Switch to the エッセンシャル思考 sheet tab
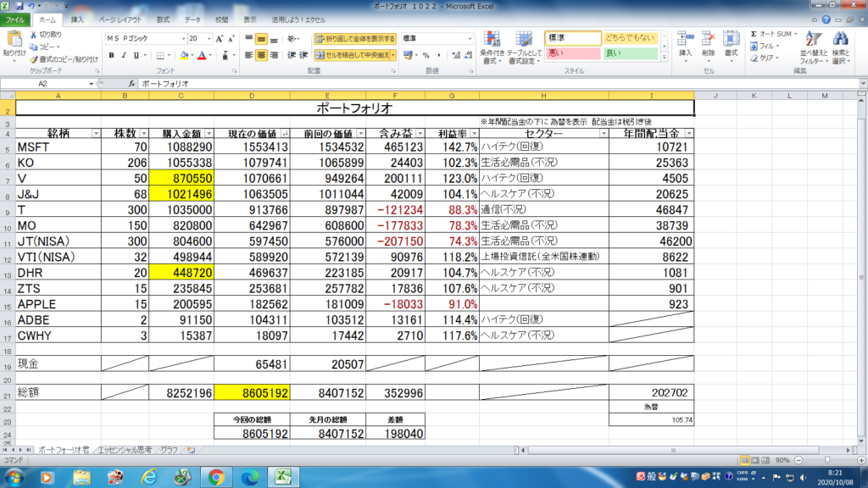Image resolution: width=868 pixels, height=488 pixels. tap(125, 451)
